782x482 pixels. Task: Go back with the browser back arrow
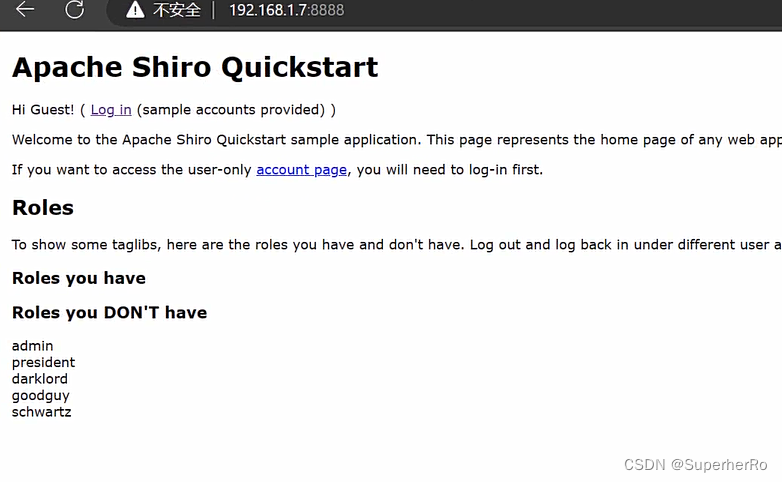[x=24, y=9]
